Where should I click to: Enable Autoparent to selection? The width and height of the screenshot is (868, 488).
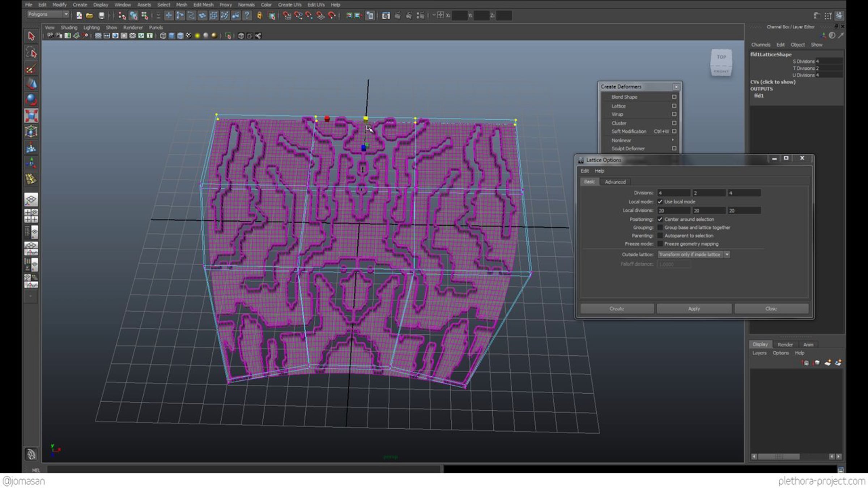[660, 236]
